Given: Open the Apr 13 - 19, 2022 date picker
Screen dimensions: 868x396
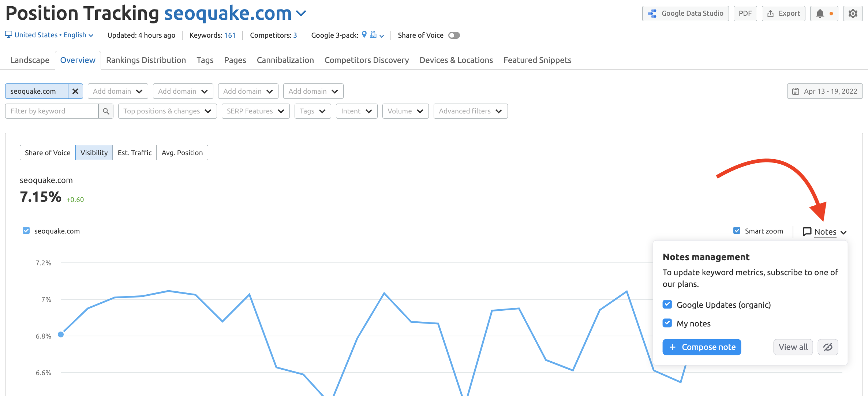Looking at the screenshot, I should tap(825, 91).
